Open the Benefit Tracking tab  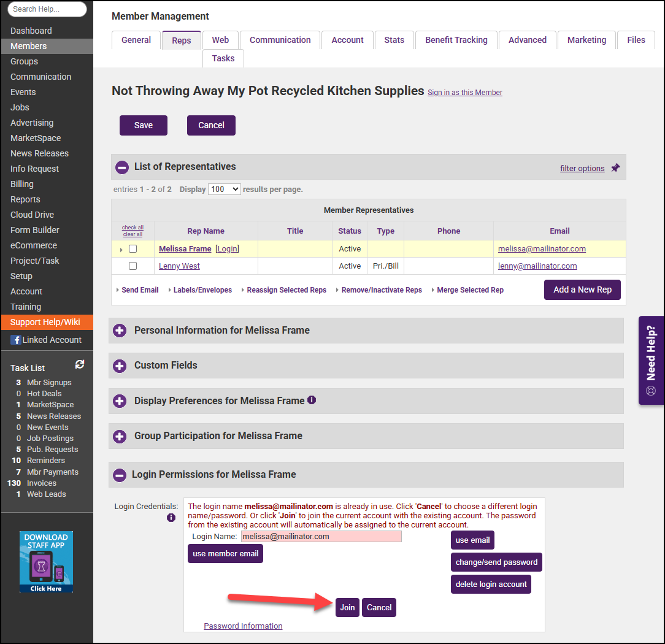456,40
